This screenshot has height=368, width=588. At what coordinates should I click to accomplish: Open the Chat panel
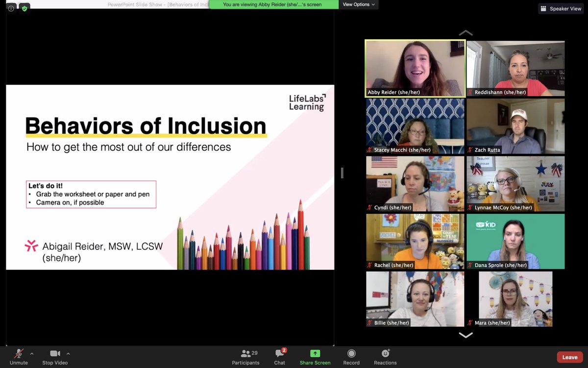click(280, 357)
